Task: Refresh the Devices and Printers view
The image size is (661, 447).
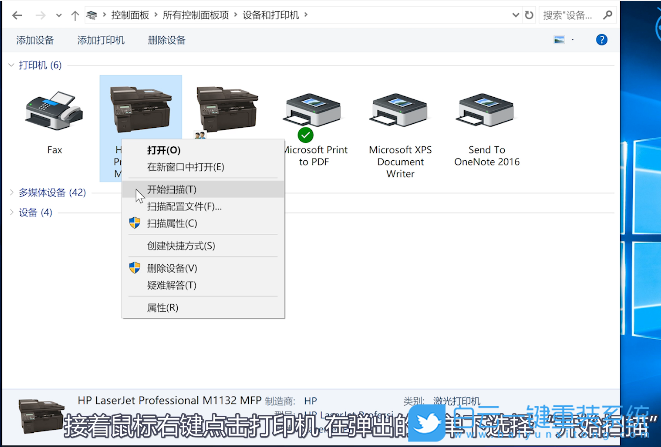Action: pos(529,15)
